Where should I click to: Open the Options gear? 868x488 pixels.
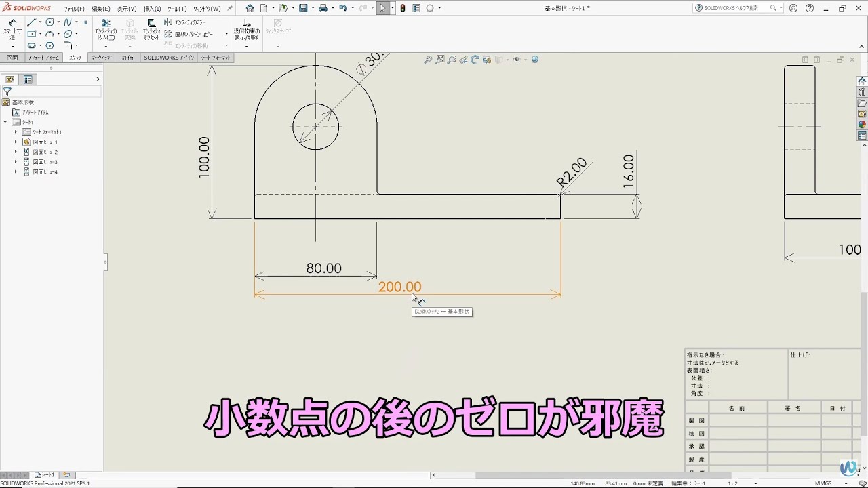point(430,8)
